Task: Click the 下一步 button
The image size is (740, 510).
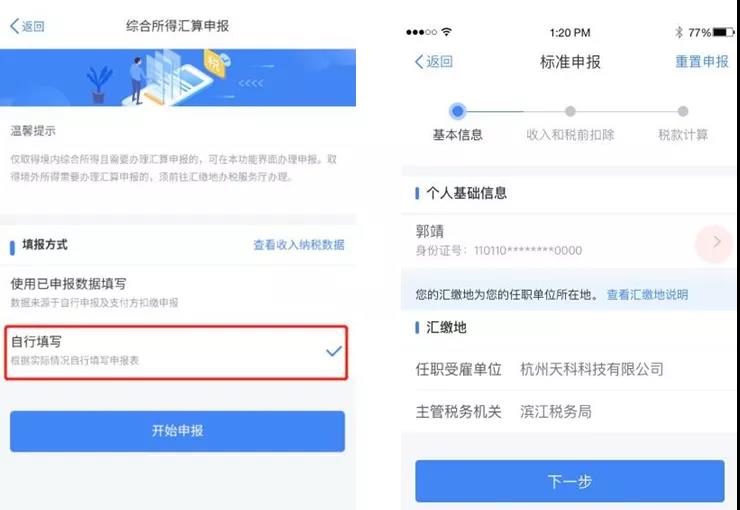Action: pos(570,481)
